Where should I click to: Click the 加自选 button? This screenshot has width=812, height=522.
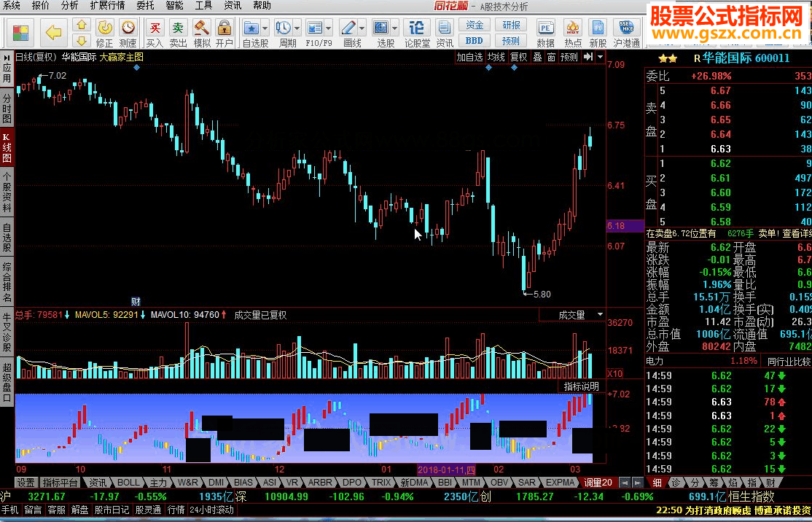(x=470, y=57)
